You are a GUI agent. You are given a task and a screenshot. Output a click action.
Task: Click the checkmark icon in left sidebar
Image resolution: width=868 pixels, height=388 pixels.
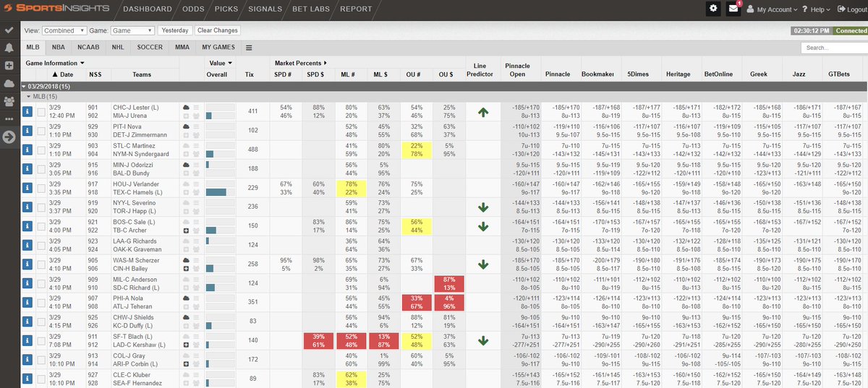tap(9, 30)
